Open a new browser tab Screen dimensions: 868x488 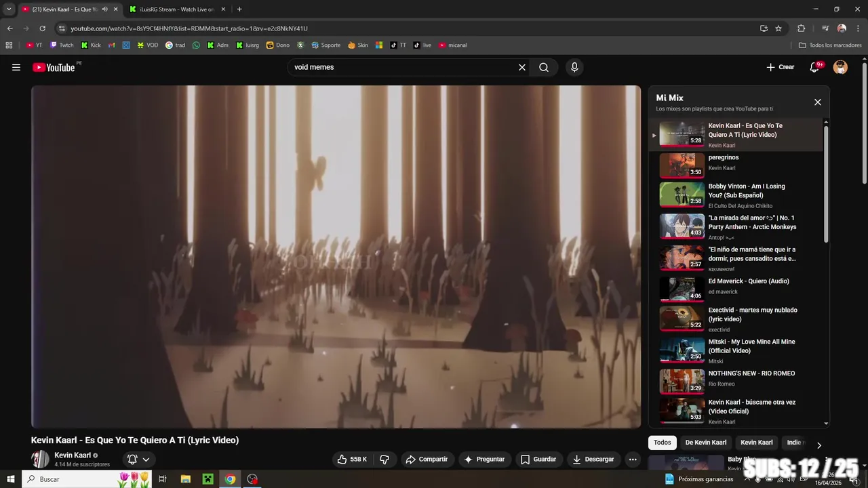click(x=239, y=9)
